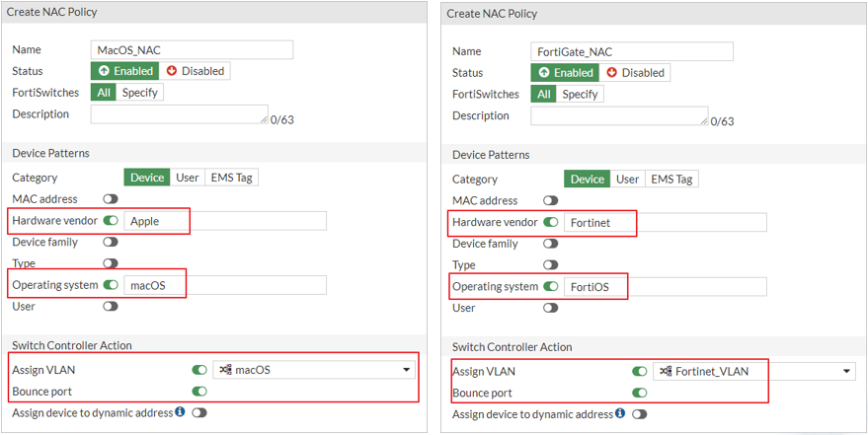Toggle Device family switch in MacOS_NAC policy

tap(111, 242)
